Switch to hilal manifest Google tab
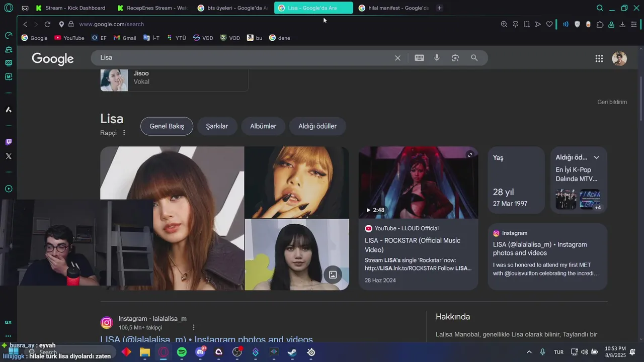This screenshot has height=362, width=644. coord(394,8)
